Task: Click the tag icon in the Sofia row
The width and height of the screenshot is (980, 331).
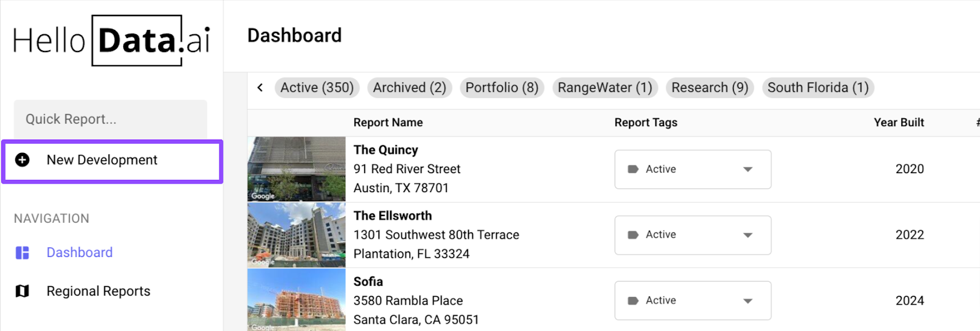Action: [633, 301]
